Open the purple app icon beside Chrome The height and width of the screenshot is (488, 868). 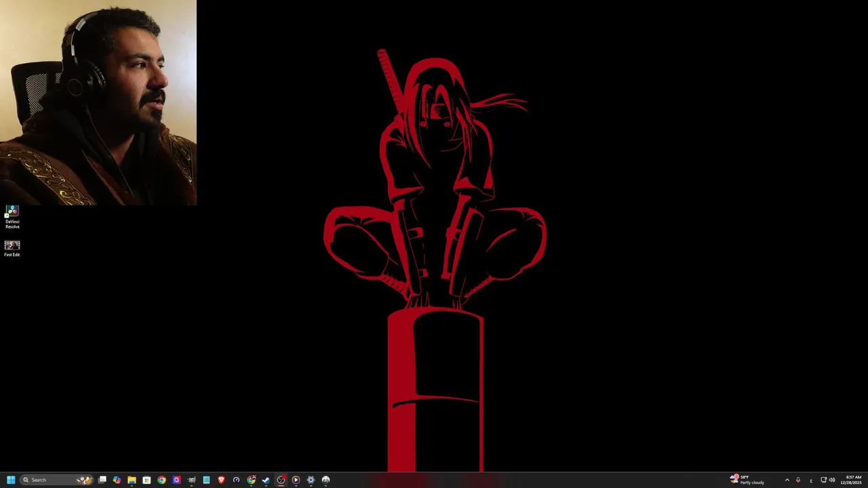[x=176, y=480]
